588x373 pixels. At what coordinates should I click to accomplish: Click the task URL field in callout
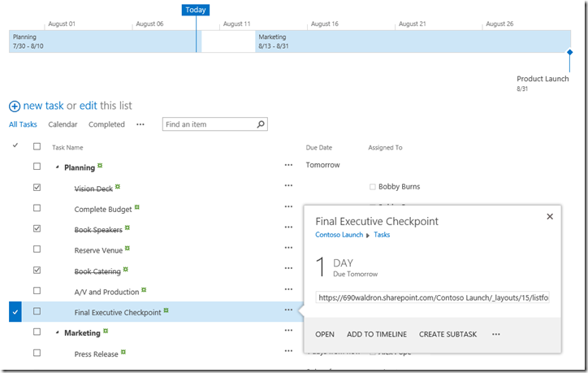(x=433, y=297)
